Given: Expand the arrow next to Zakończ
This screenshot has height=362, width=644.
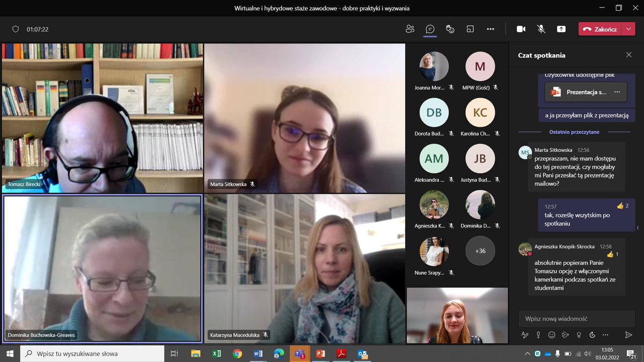Looking at the screenshot, I should 629,29.
